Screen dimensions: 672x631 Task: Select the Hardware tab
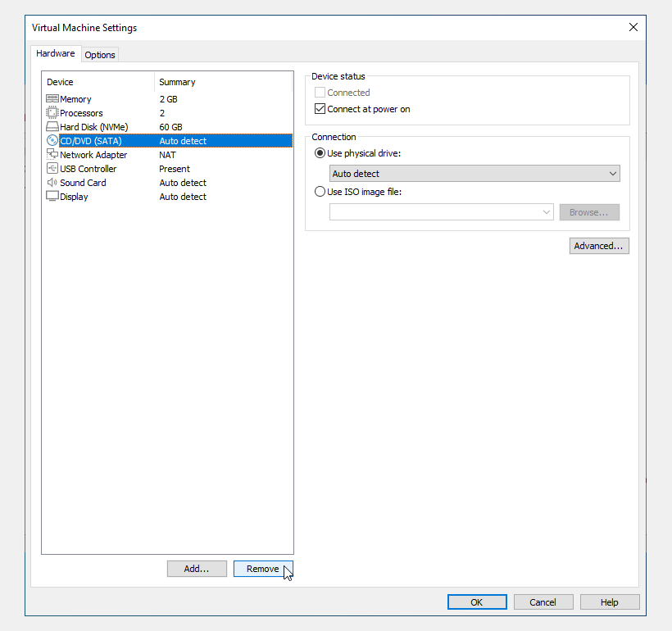pos(55,53)
